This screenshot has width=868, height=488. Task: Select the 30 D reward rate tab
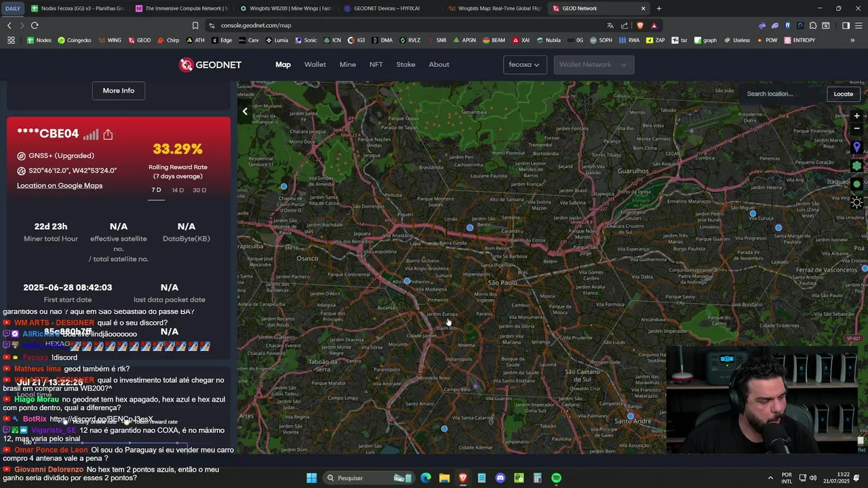pyautogui.click(x=199, y=190)
